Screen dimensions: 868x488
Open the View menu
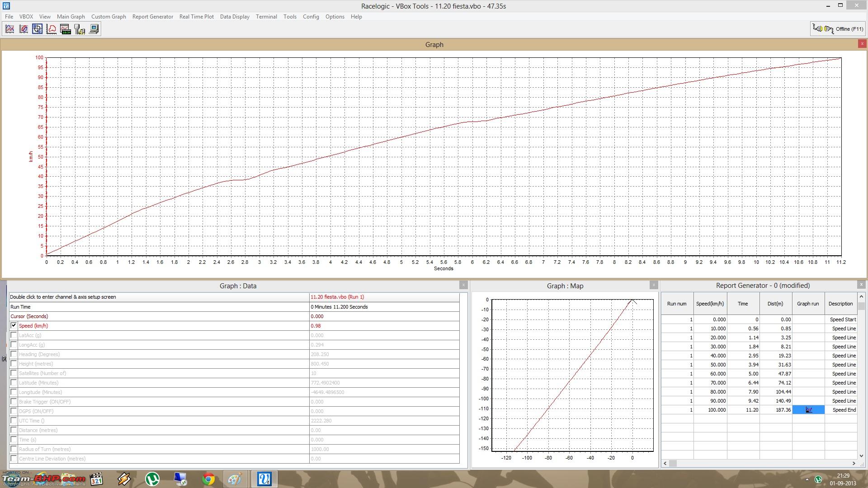(45, 17)
